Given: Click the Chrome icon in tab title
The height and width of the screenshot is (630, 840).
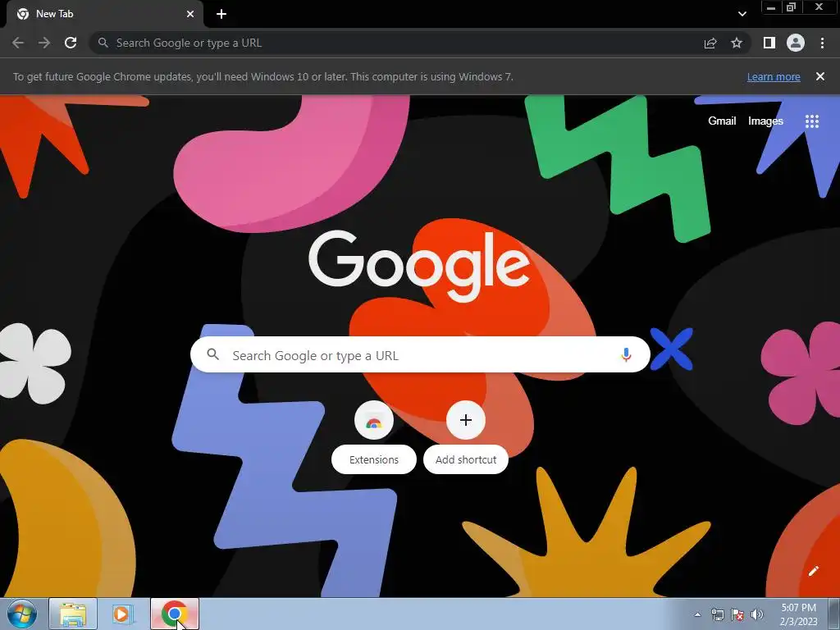Looking at the screenshot, I should point(23,14).
